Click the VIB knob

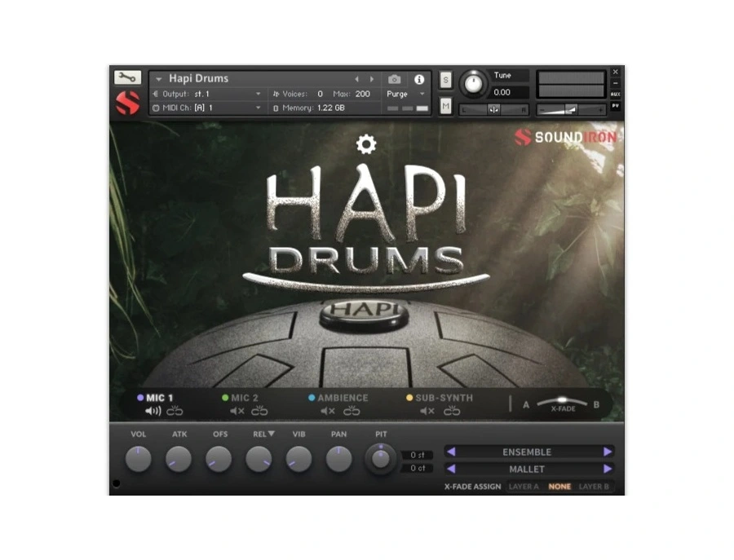[x=298, y=458]
